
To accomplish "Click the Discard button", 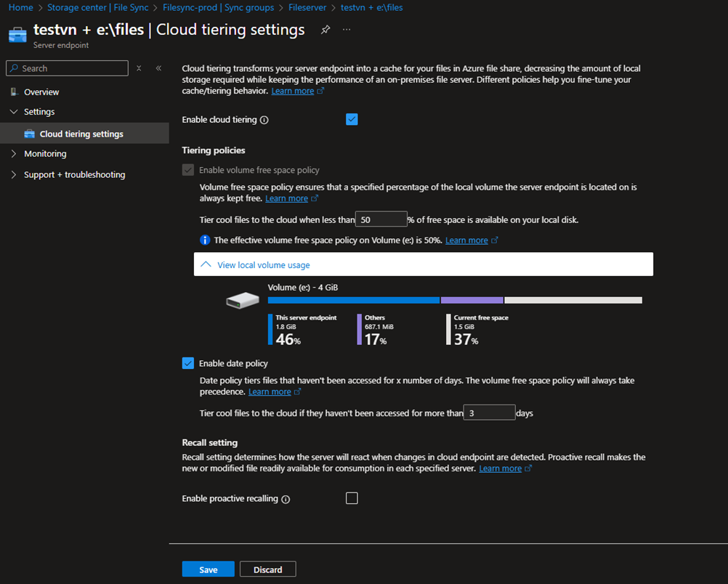I will [267, 569].
